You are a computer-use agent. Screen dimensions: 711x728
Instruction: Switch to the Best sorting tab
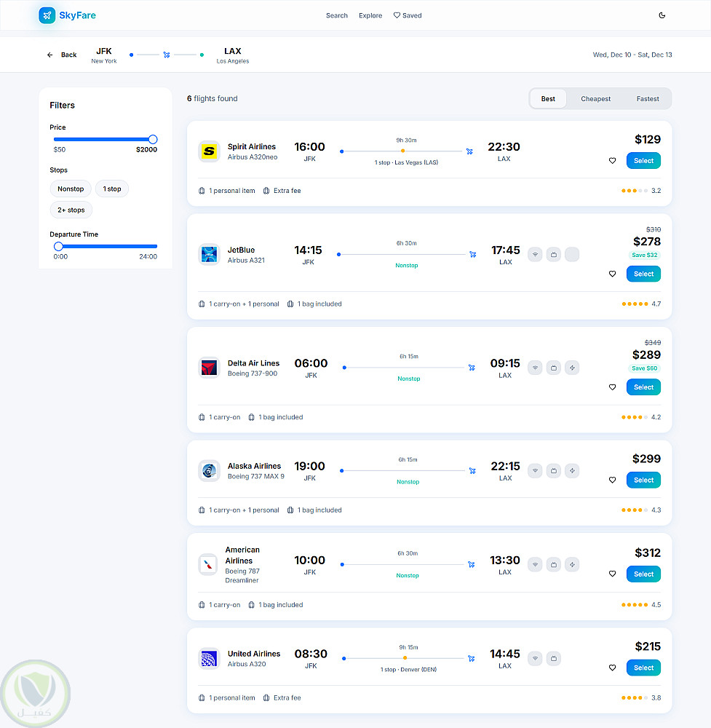(x=548, y=99)
